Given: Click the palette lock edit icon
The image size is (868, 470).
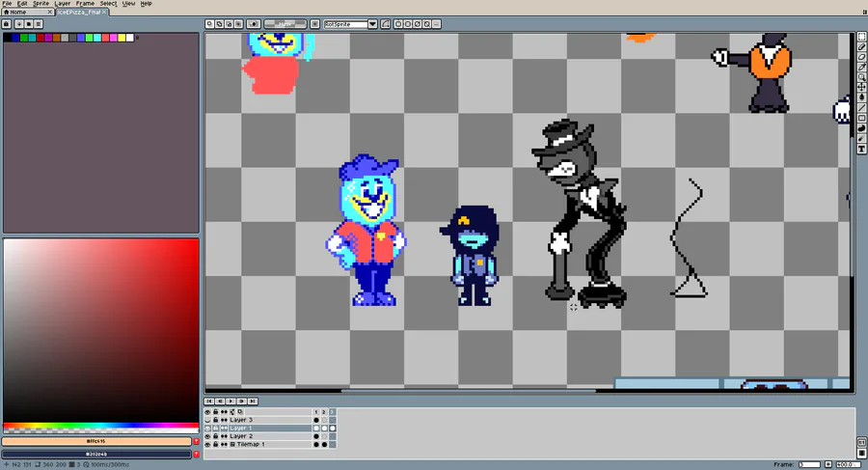Looking at the screenshot, I should pyautogui.click(x=7, y=24).
